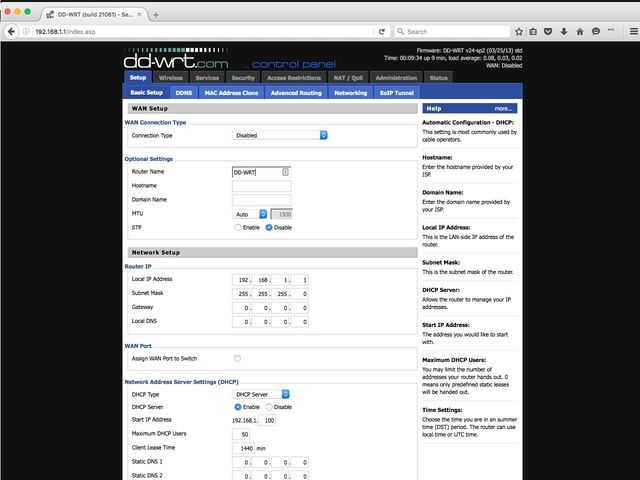Open the Administration tab
The height and width of the screenshot is (480, 640).
(x=396, y=78)
